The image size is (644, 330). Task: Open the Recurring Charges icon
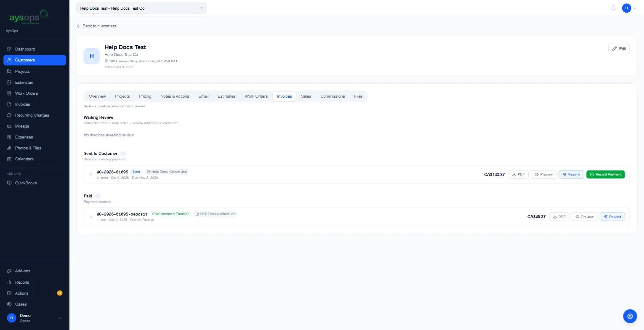point(9,115)
